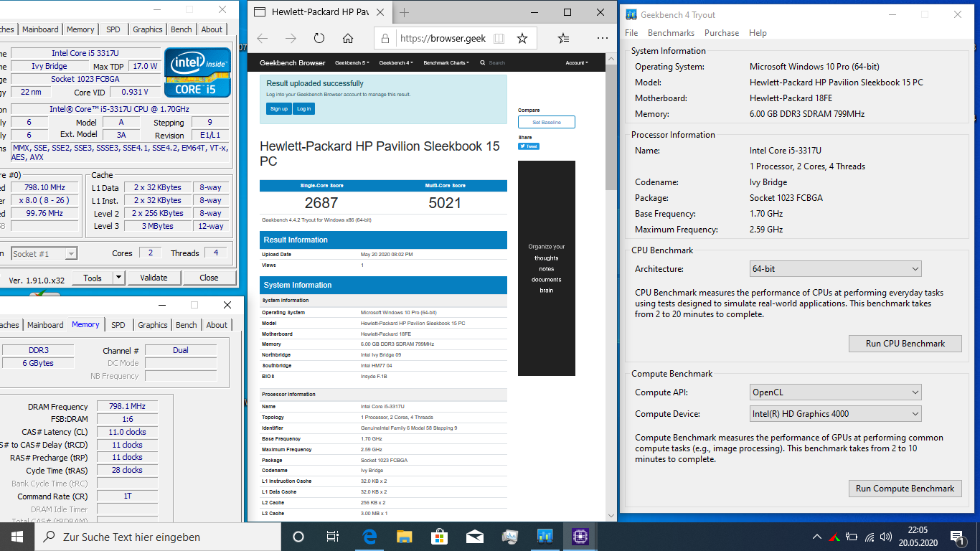Click the Set Baseline button
980x551 pixels.
[547, 122]
